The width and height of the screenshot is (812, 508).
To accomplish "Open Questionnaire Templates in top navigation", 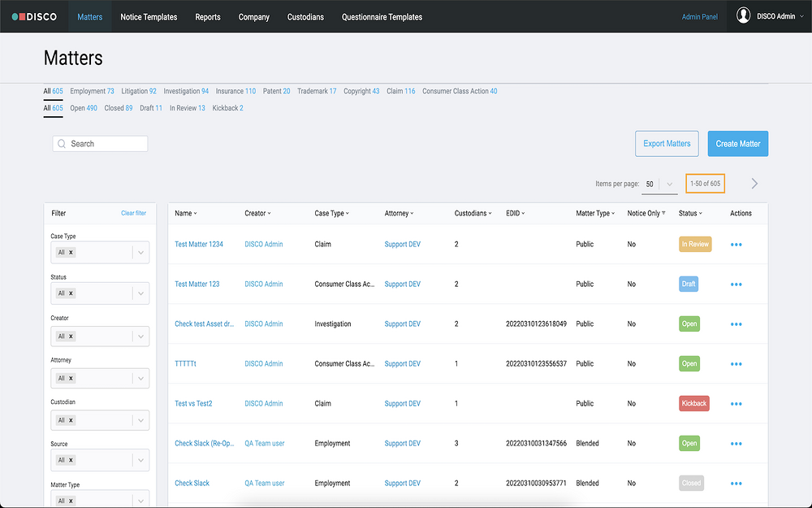I will [382, 16].
